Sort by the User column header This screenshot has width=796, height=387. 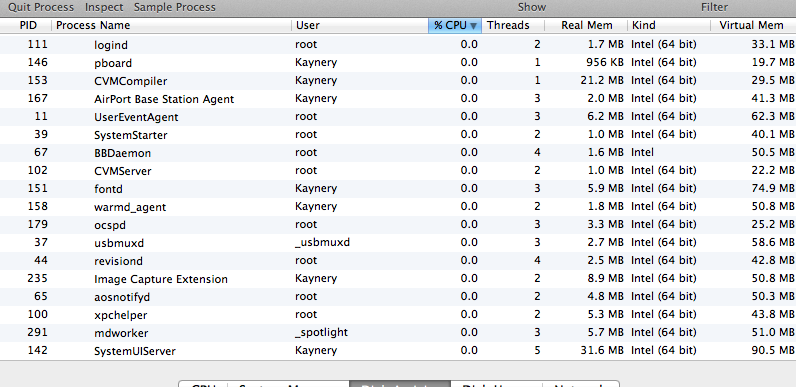pos(308,25)
